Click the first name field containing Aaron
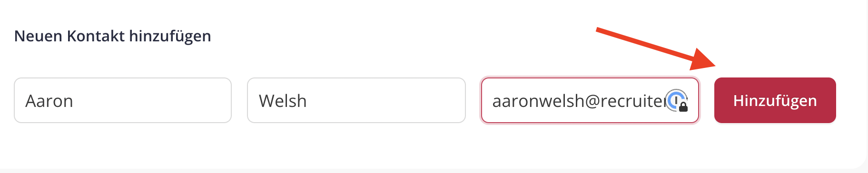This screenshot has width=868, height=173. pyautogui.click(x=123, y=100)
